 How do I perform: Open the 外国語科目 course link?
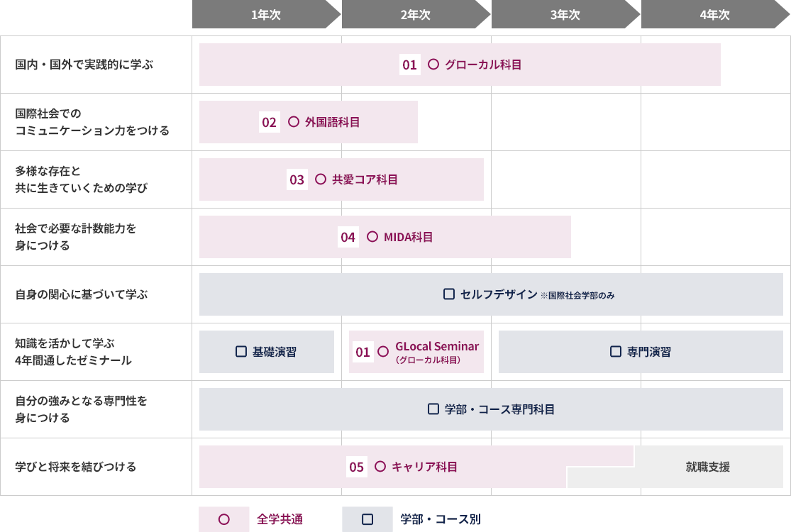pos(332,122)
